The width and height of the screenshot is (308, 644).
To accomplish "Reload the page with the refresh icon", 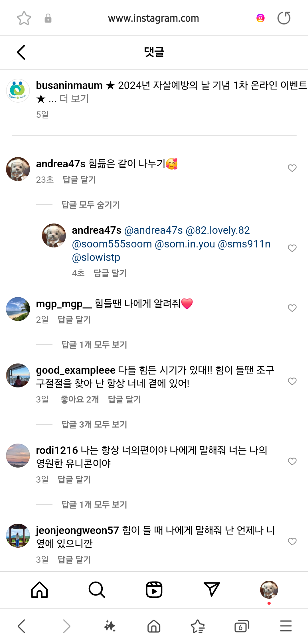I will pyautogui.click(x=284, y=18).
